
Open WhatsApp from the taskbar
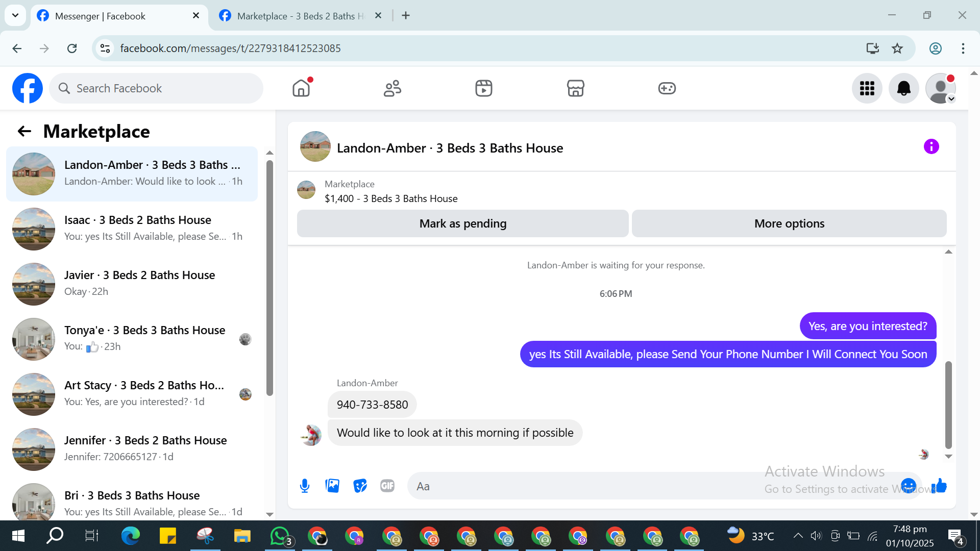coord(280,536)
